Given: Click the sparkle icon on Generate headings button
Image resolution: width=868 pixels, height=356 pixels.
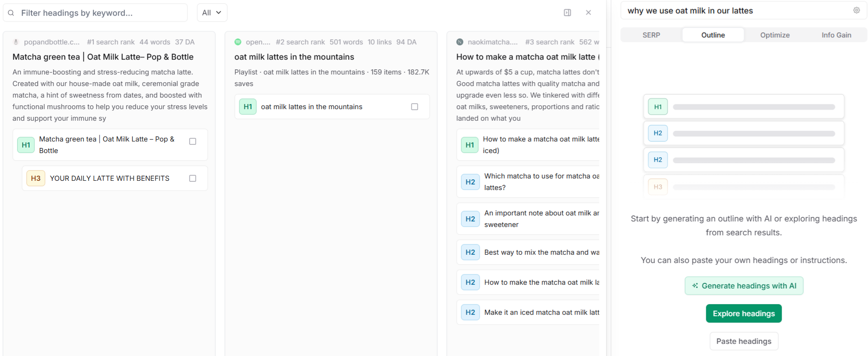Looking at the screenshot, I should [695, 286].
